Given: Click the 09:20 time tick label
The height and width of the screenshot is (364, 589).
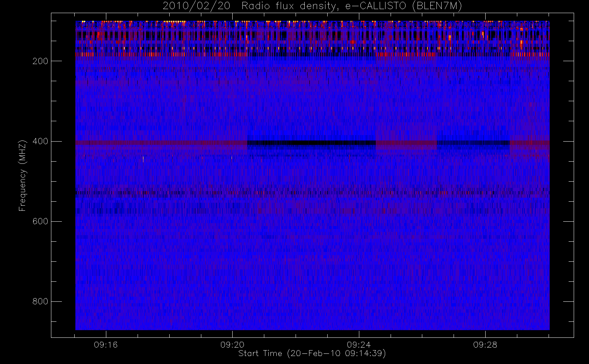Looking at the screenshot, I should pos(232,345).
